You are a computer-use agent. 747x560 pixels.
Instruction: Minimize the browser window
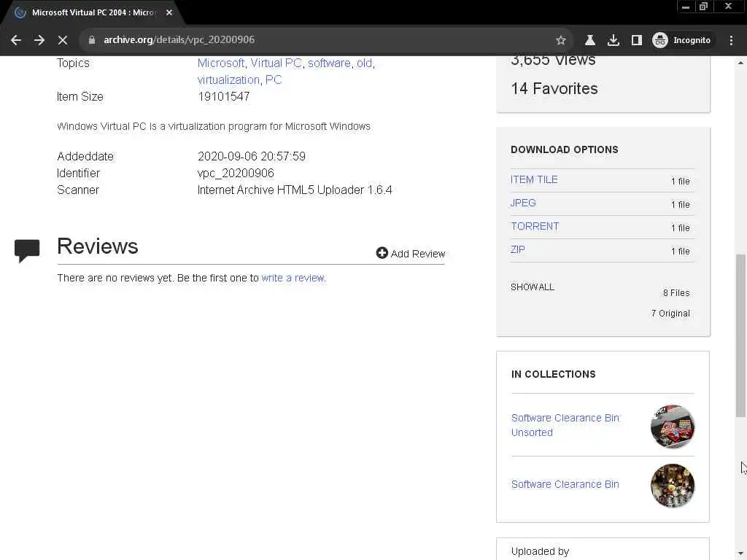pyautogui.click(x=686, y=7)
